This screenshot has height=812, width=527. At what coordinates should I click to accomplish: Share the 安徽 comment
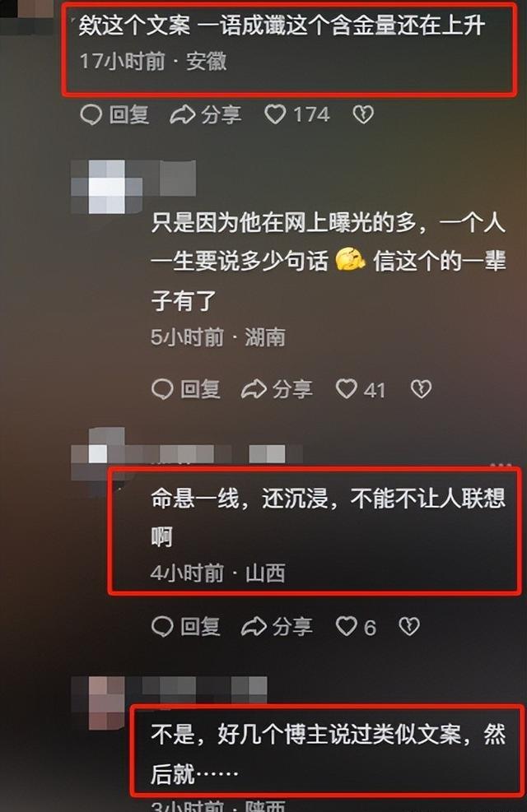point(206,114)
